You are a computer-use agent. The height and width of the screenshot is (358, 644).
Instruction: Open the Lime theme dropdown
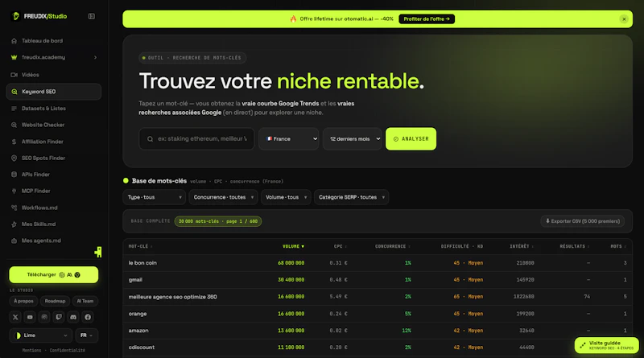pos(41,335)
